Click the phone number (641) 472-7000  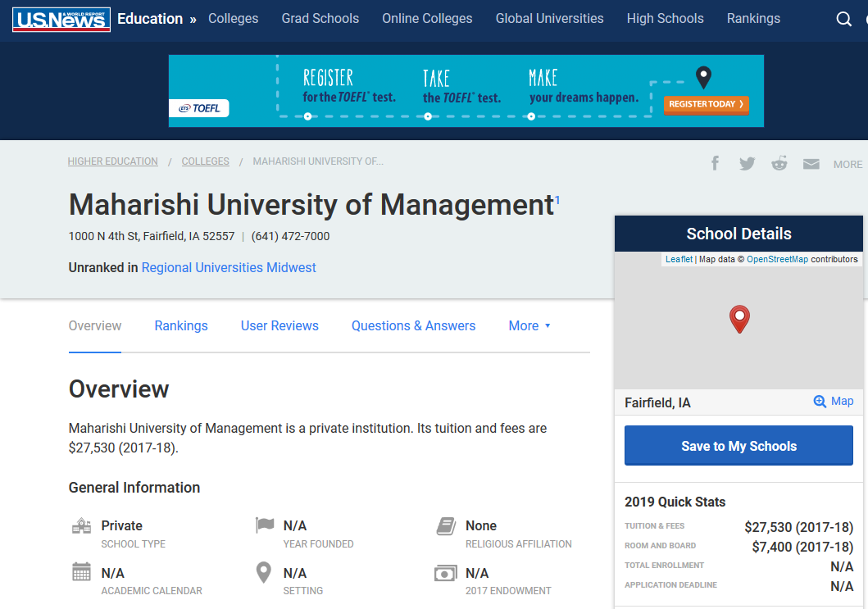click(x=290, y=236)
